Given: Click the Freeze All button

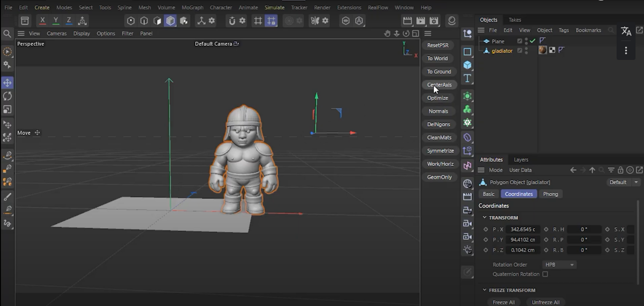Looking at the screenshot, I should click(x=504, y=302).
